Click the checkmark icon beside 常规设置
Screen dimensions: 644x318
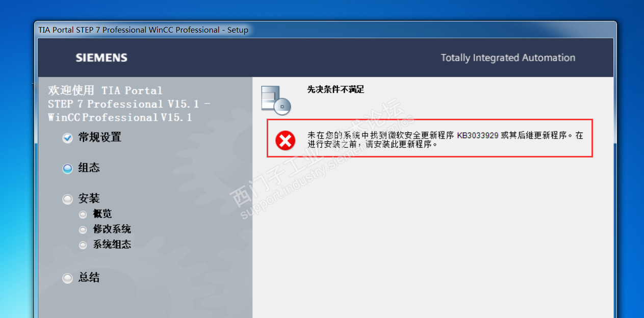[x=67, y=138]
